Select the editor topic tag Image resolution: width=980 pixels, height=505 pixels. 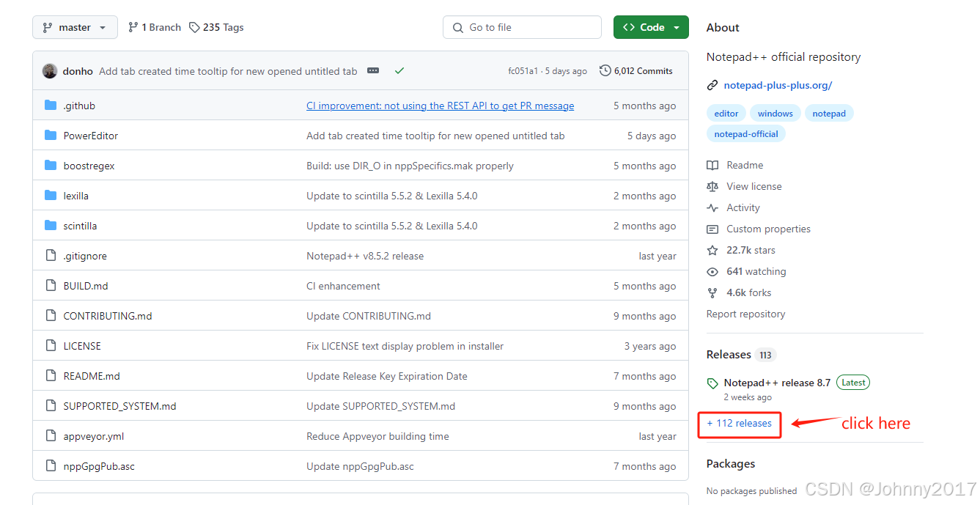click(x=726, y=114)
